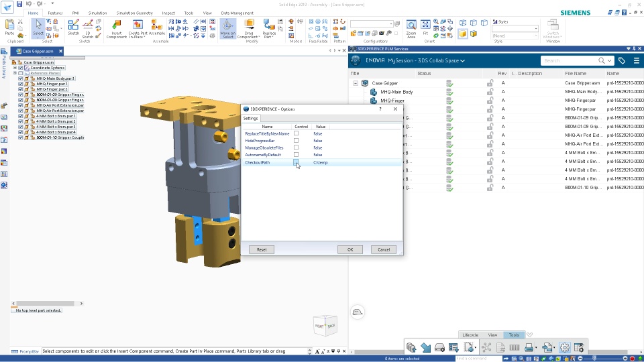Screen dimensions: 644x362
Task: Click the round helmet icon in PLM panel
Action: (358, 312)
